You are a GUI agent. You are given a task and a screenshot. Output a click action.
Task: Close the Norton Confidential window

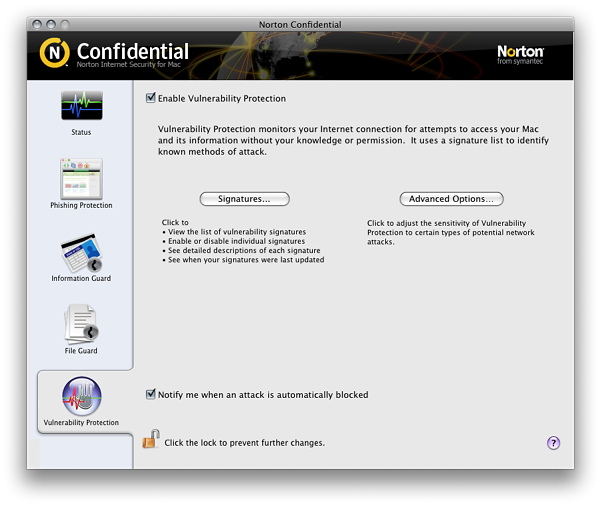[x=37, y=23]
